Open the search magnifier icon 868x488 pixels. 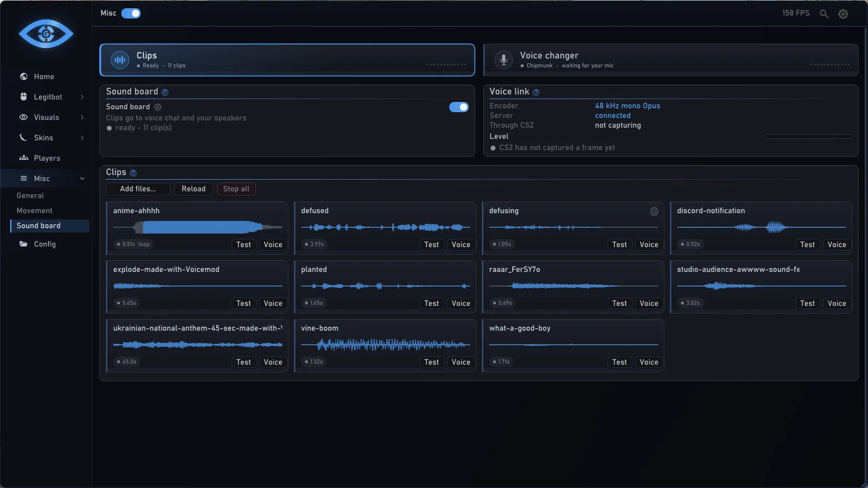point(824,14)
